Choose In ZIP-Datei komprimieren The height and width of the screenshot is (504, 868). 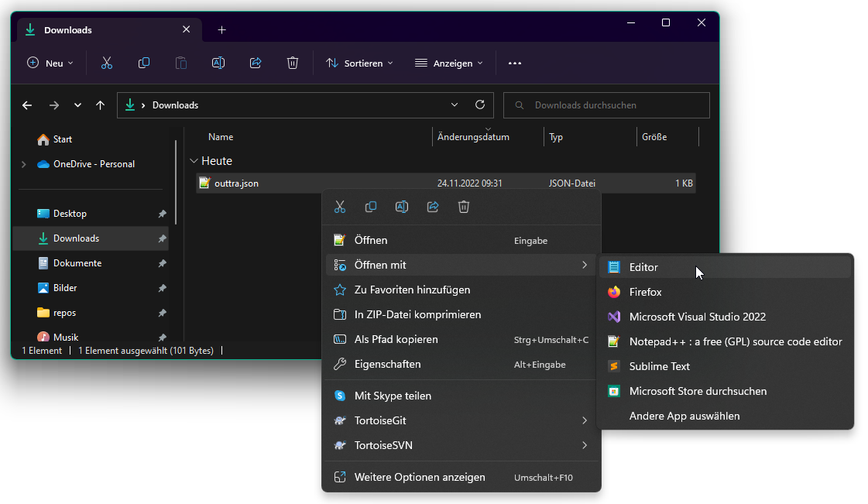[461, 315]
